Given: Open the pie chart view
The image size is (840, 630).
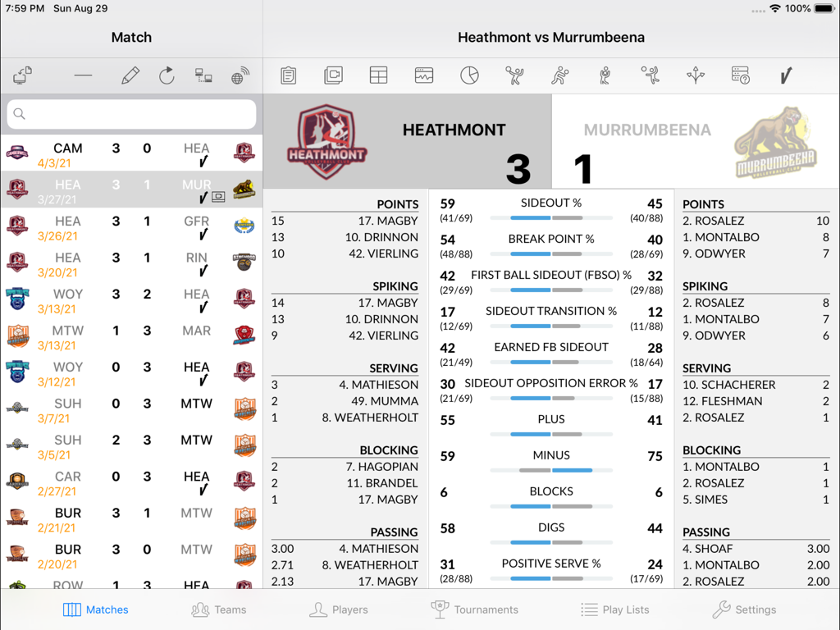Looking at the screenshot, I should (x=468, y=75).
